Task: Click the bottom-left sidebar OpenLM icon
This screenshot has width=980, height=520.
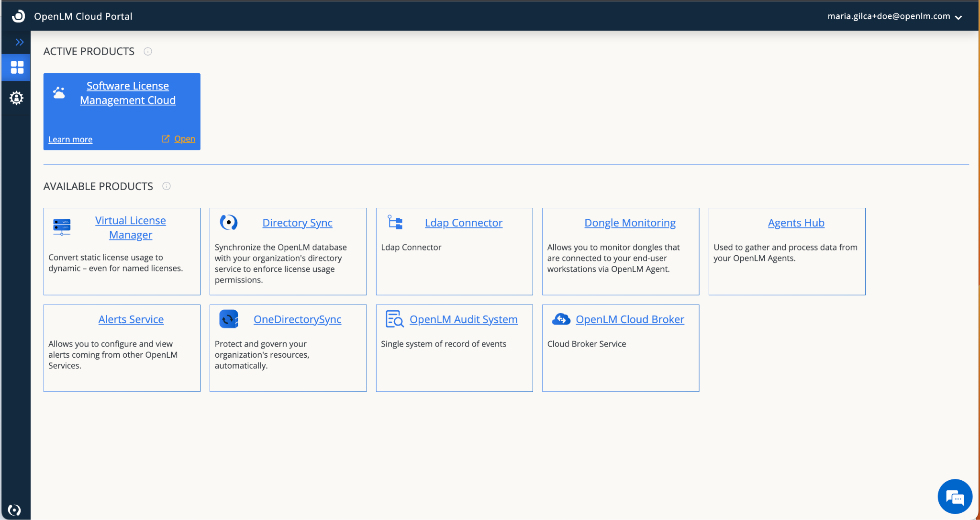Action: coord(14,510)
